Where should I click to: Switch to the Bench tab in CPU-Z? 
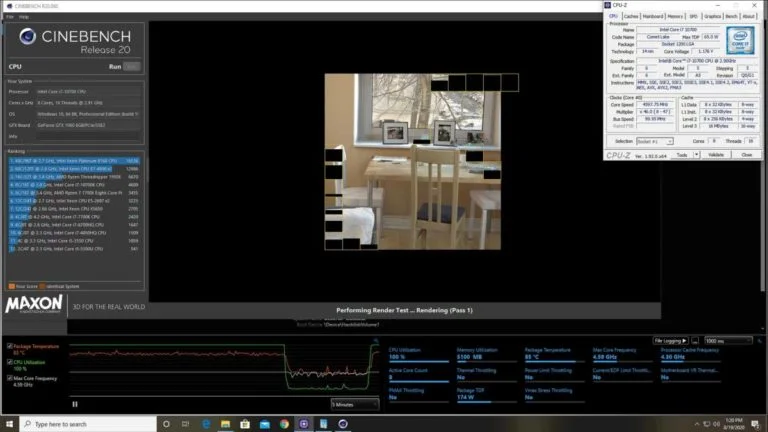tap(731, 16)
